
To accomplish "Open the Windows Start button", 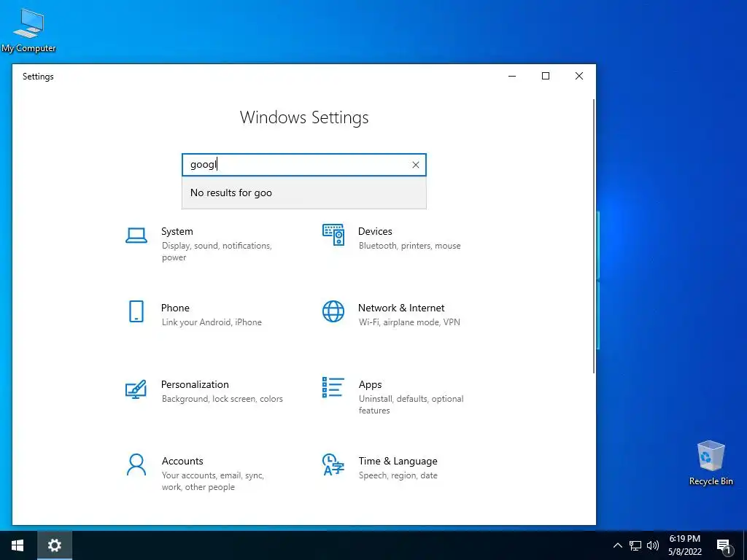I will click(18, 545).
